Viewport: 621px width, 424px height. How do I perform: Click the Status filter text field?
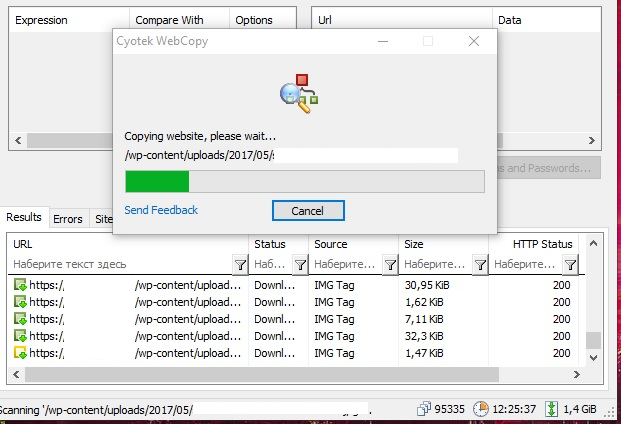(x=272, y=264)
